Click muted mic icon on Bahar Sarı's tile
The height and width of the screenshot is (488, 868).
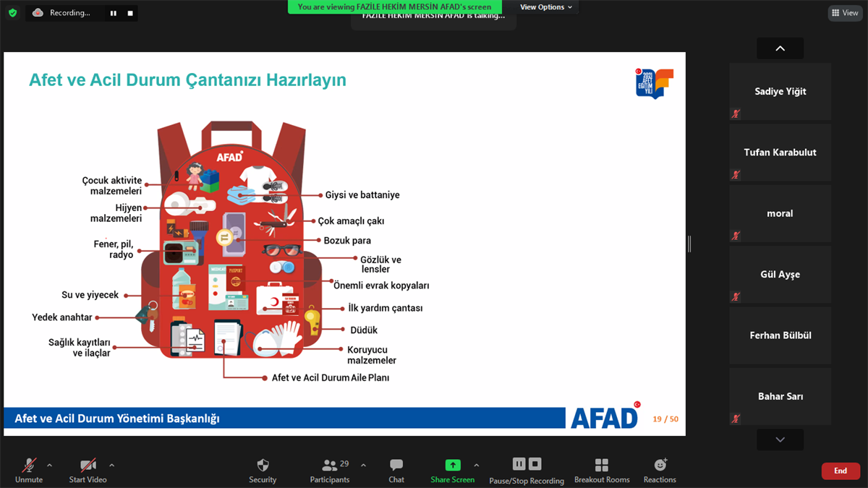click(736, 419)
